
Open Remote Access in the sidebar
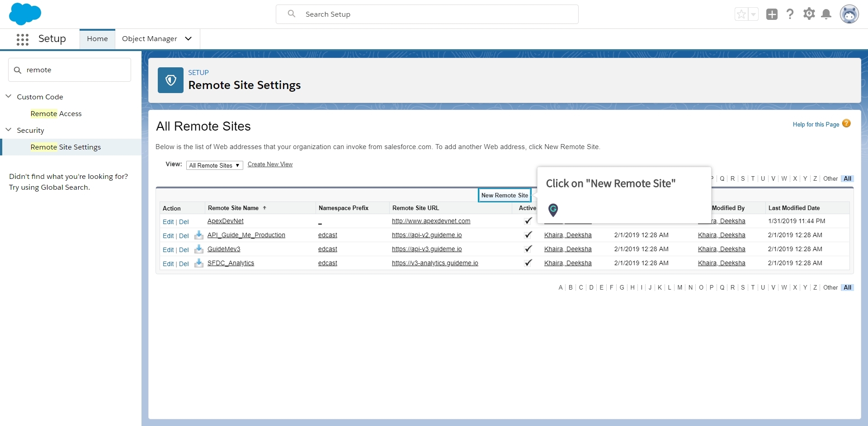tap(56, 114)
